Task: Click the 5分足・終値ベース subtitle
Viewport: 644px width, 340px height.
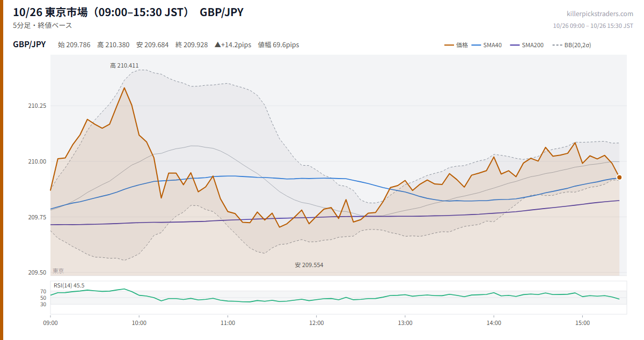Action: [x=42, y=25]
